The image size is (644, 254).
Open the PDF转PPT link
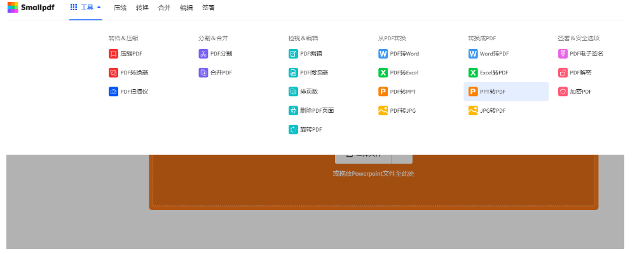403,92
